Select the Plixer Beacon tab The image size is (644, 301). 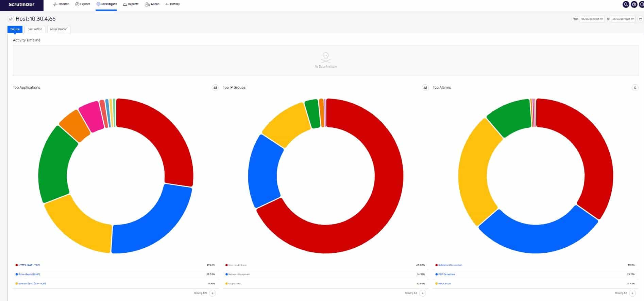[x=59, y=29]
